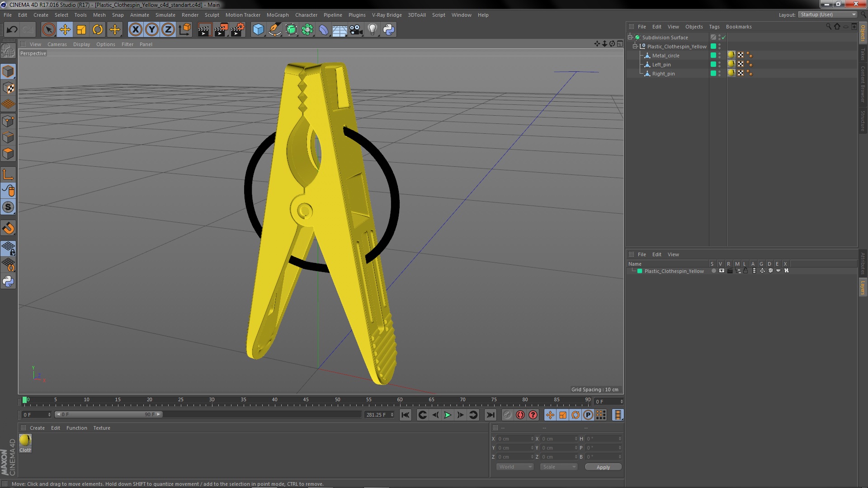Open the World coordinate system dropdown
The image size is (868, 488).
[515, 467]
